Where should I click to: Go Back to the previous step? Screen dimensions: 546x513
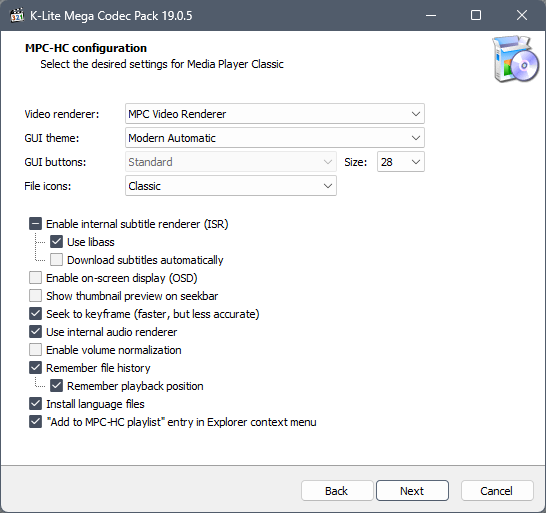[x=337, y=491]
